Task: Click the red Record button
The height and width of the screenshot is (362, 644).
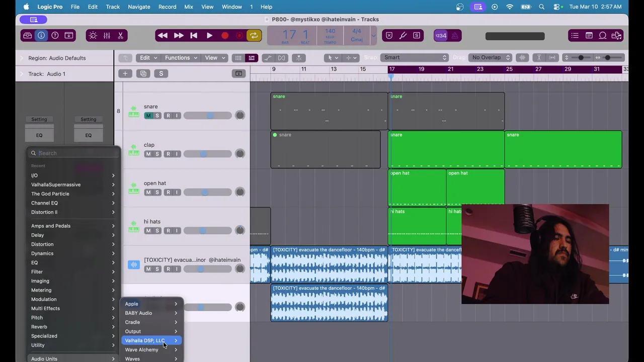Action: click(x=224, y=36)
